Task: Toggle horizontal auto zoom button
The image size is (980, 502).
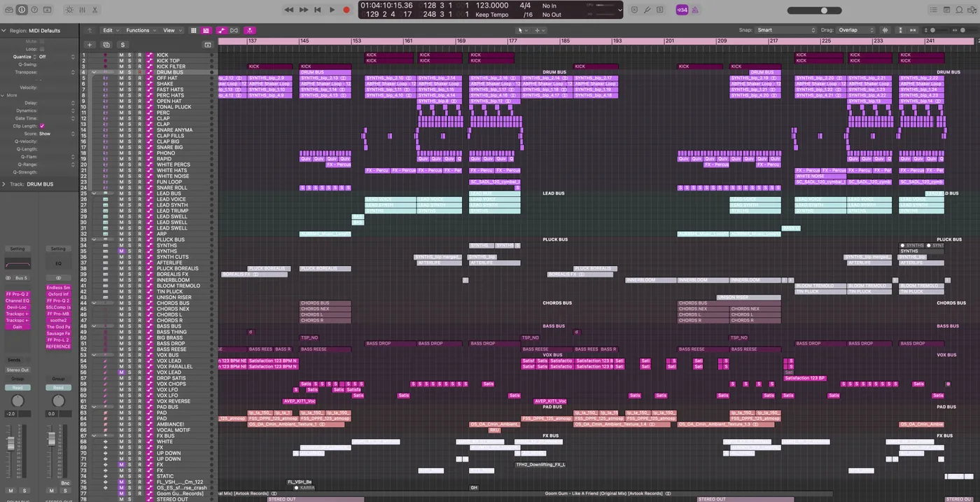Action: tap(913, 30)
